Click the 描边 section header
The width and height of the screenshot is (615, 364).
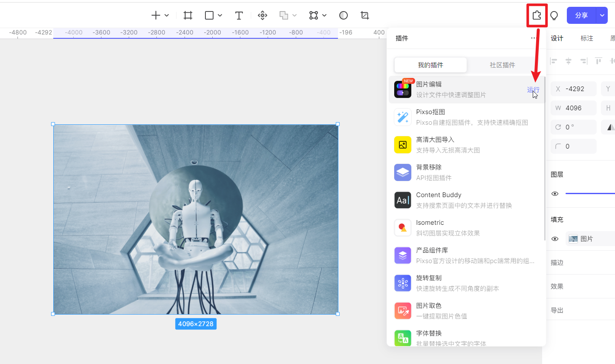[557, 263]
